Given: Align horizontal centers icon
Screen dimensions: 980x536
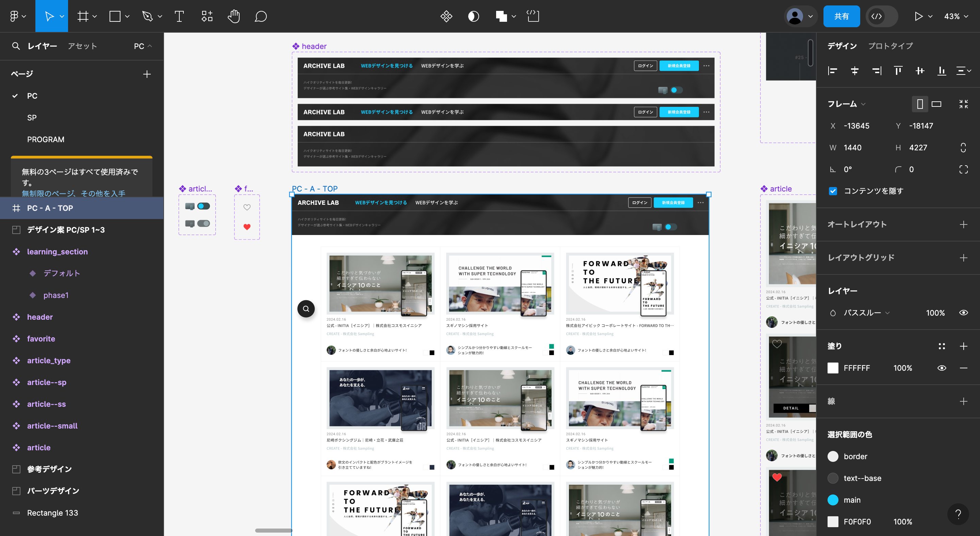Looking at the screenshot, I should point(854,71).
